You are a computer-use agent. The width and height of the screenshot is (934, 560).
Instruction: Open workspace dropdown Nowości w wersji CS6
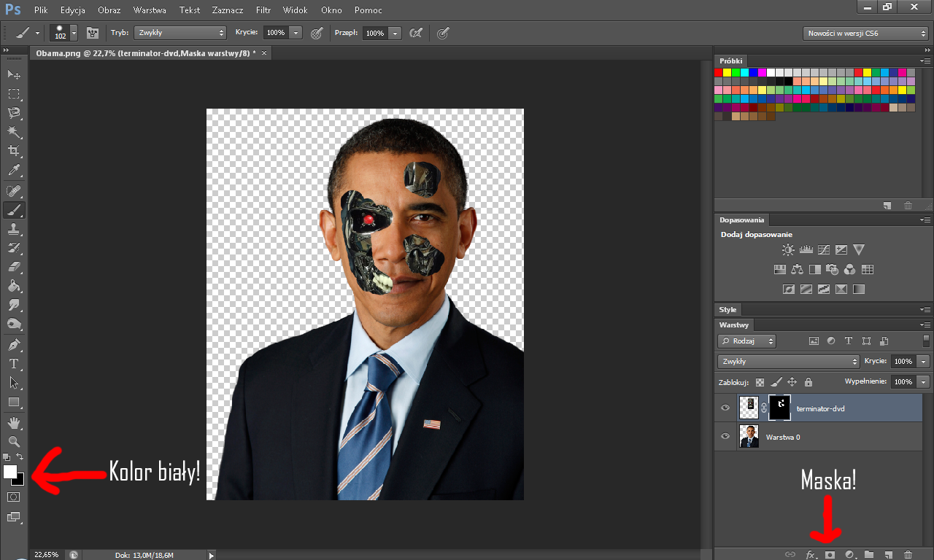865,34
